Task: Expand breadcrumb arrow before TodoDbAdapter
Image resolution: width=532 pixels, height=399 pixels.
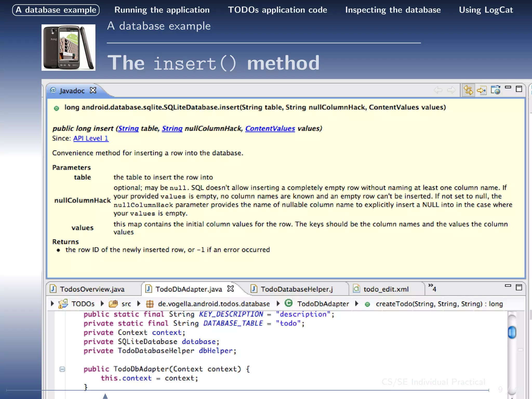Action: (278, 304)
